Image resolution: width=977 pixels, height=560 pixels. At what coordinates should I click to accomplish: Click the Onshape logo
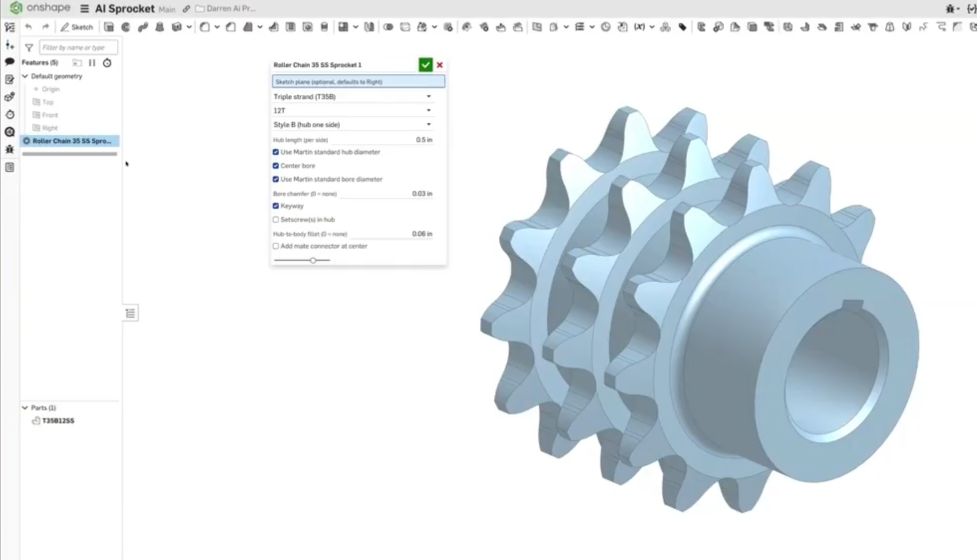tap(40, 8)
